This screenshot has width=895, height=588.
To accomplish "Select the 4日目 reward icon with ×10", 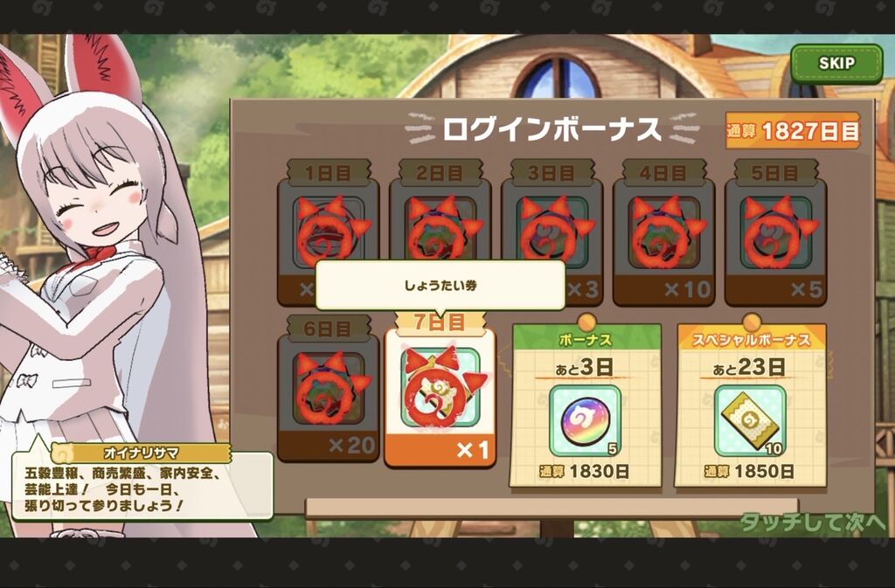I will (x=664, y=232).
